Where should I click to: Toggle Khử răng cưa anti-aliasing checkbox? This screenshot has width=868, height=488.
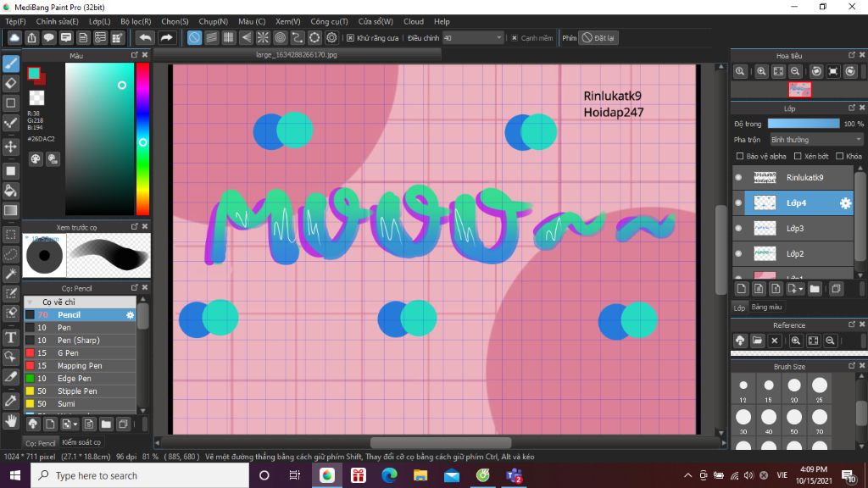tap(350, 38)
